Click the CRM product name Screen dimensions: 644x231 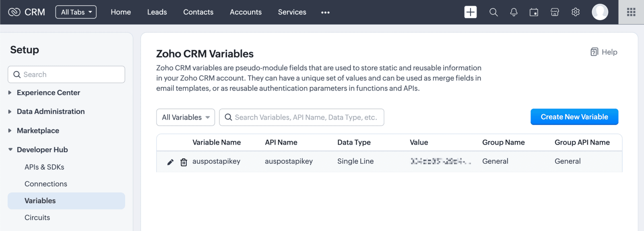(x=35, y=12)
